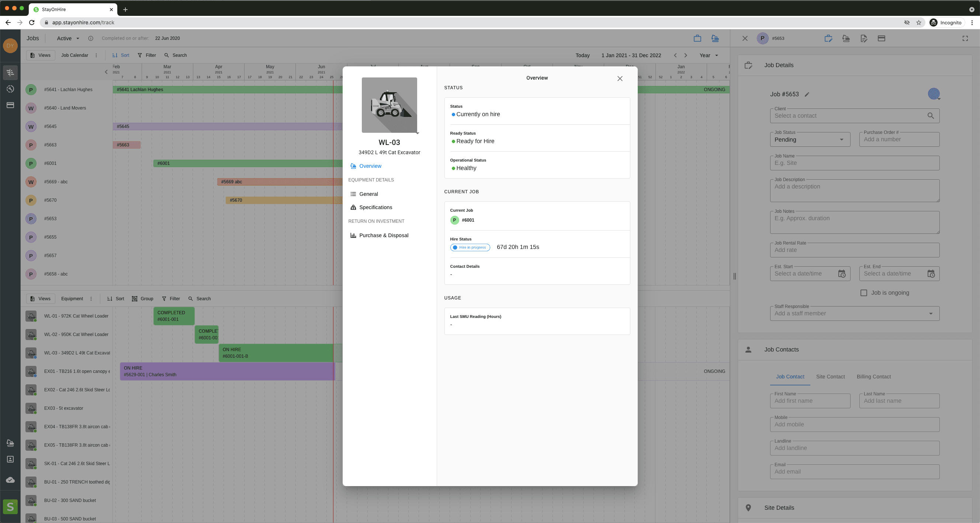Click the payment card icon in job panel
This screenshot has width=980, height=523.
click(881, 38)
